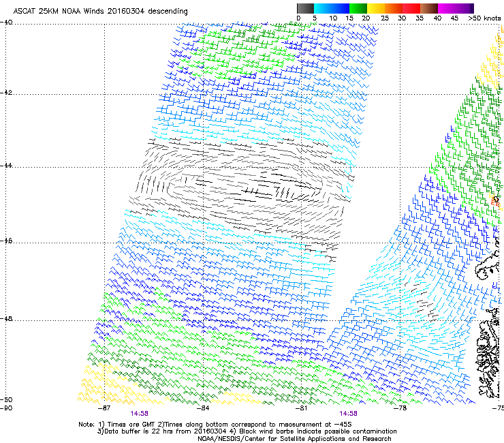Click the "35" knots legend label

[420, 18]
